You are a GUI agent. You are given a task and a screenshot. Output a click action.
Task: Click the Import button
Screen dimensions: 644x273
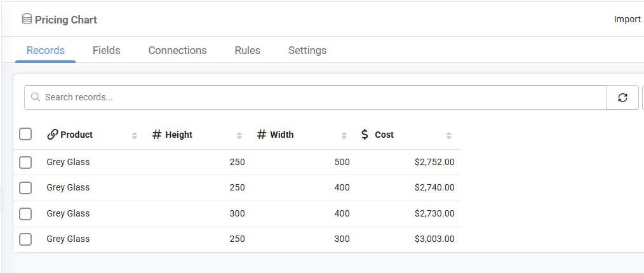click(x=627, y=19)
